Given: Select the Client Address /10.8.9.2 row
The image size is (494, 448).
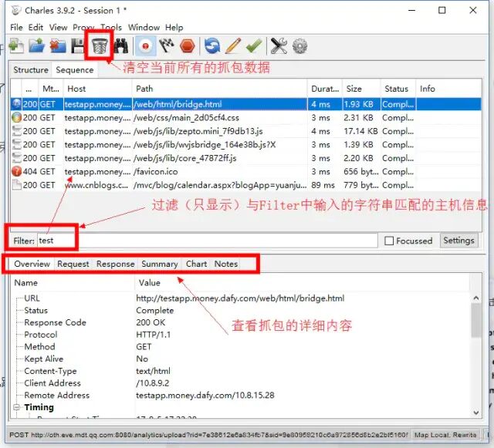Looking at the screenshot, I should pyautogui.click(x=241, y=383).
